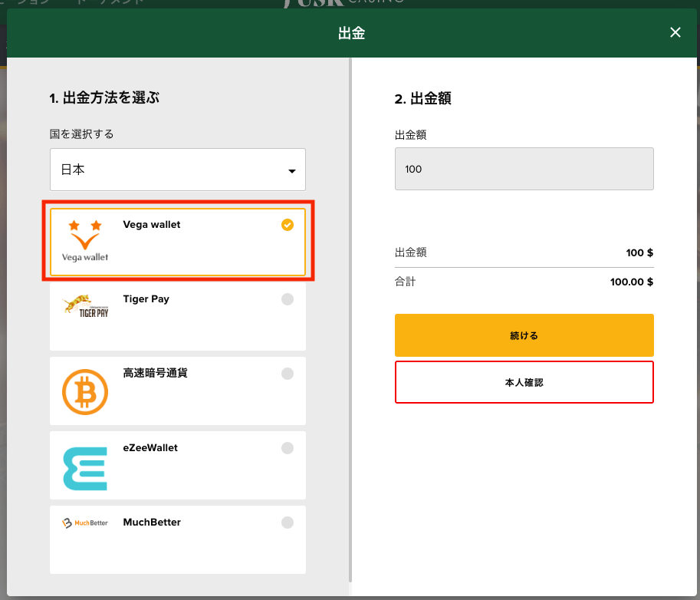Viewport: 700px width, 600px height.
Task: Click the Tiger Pay tiger logo
Action: [85, 306]
